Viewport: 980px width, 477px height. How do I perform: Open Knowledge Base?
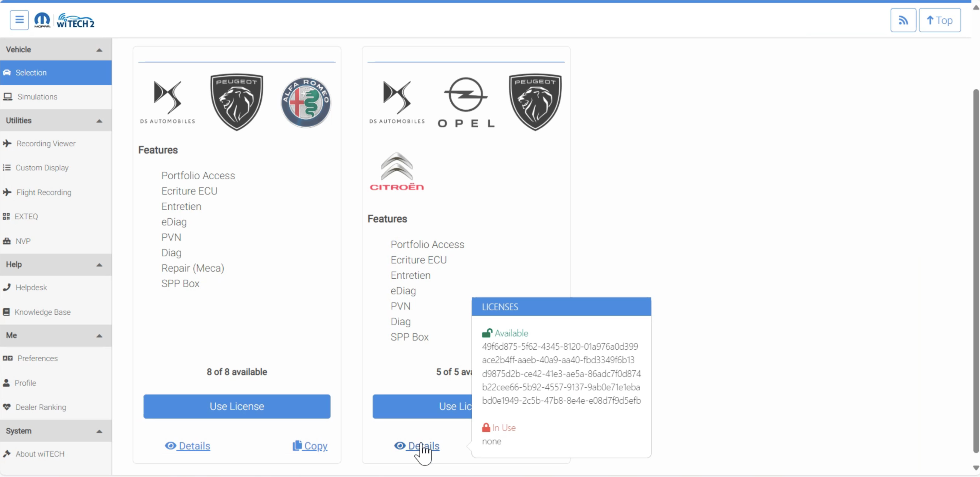pos(56,312)
